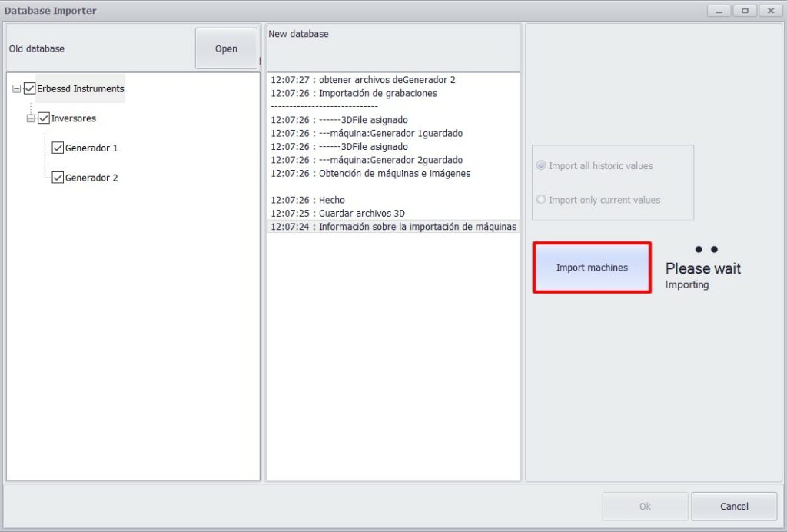Select the Inversores tree label
The width and height of the screenshot is (787, 532).
pyautogui.click(x=73, y=118)
